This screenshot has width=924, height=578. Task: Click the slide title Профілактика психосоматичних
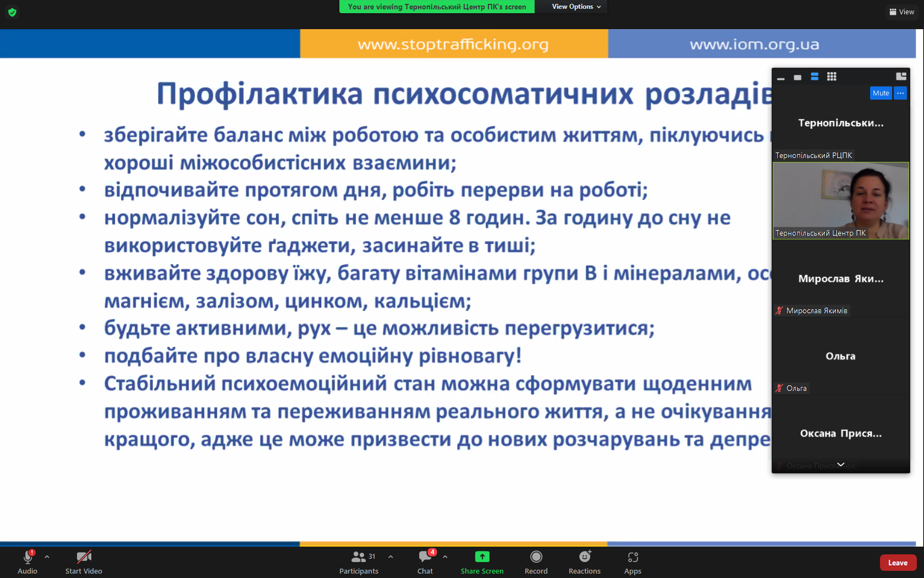(464, 94)
